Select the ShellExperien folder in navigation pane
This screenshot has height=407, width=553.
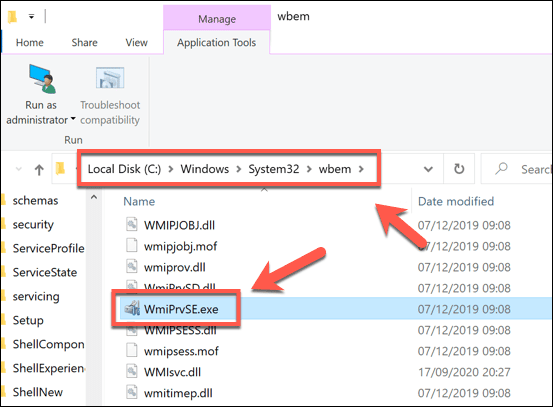coord(48,368)
